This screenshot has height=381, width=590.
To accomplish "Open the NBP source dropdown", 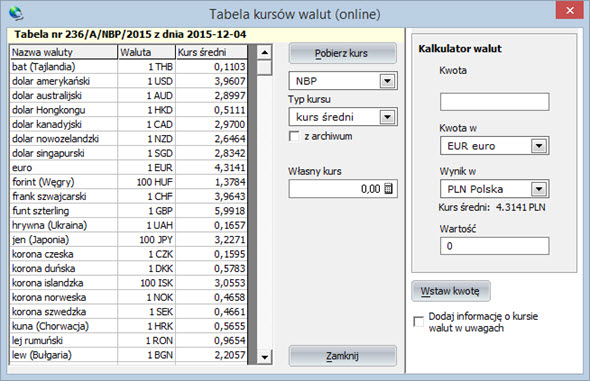I will pos(387,81).
